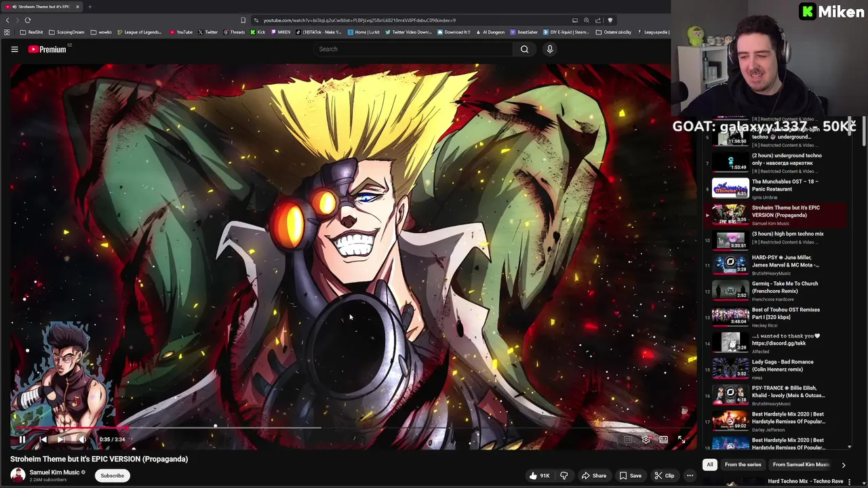Open the Twitter bookmark
Viewport: 868px width, 488px height.
[x=208, y=32]
